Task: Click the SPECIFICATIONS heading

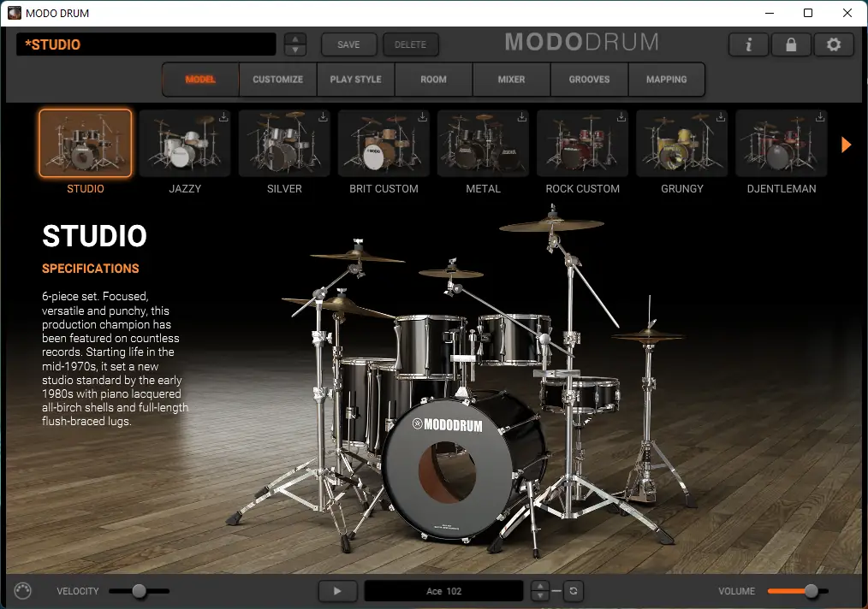Action: click(x=90, y=269)
